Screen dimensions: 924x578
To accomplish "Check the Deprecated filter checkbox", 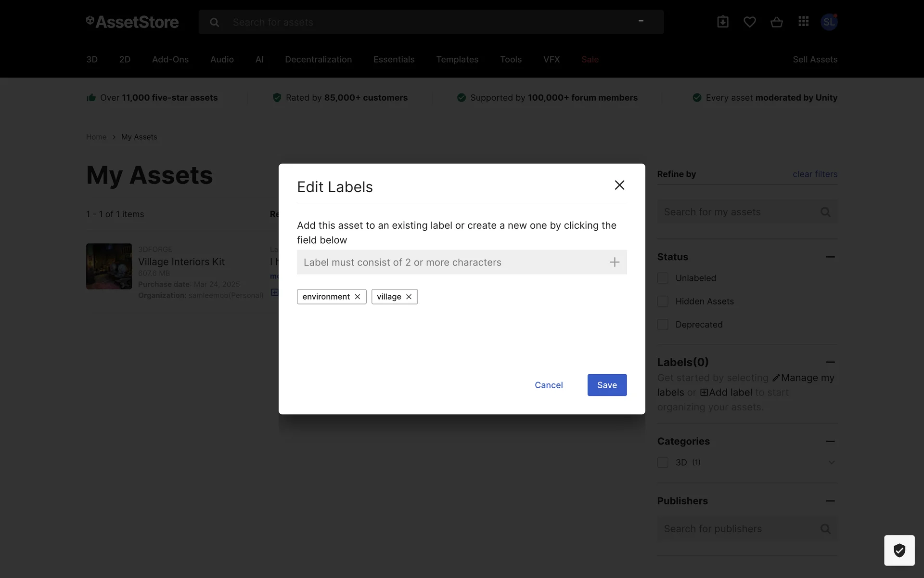I will [663, 325].
